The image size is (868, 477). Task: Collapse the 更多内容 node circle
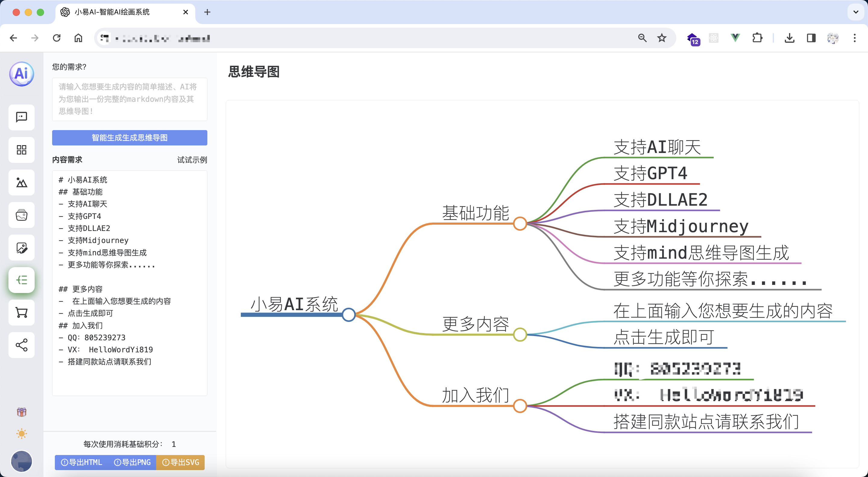[520, 335]
